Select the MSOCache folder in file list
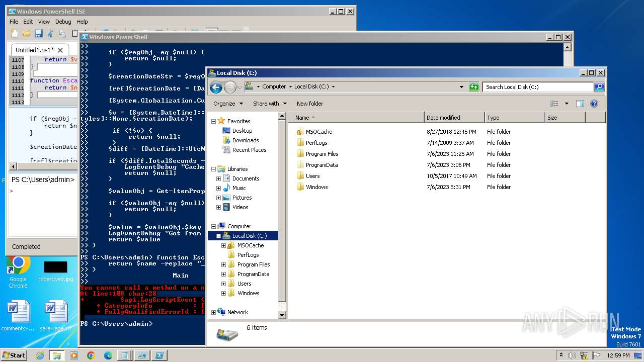The image size is (644, 362). click(x=319, y=132)
